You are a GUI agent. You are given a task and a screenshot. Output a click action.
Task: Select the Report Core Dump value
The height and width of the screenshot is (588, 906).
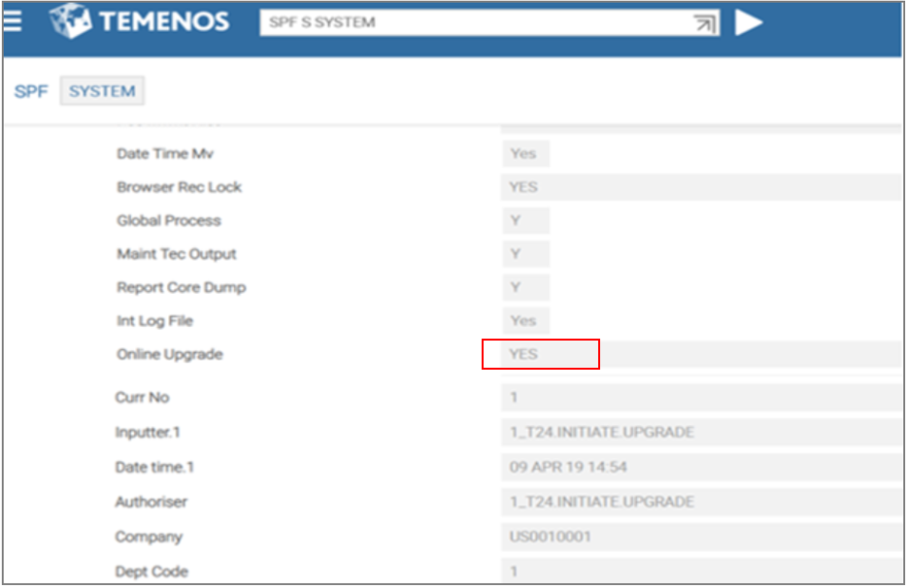[524, 287]
